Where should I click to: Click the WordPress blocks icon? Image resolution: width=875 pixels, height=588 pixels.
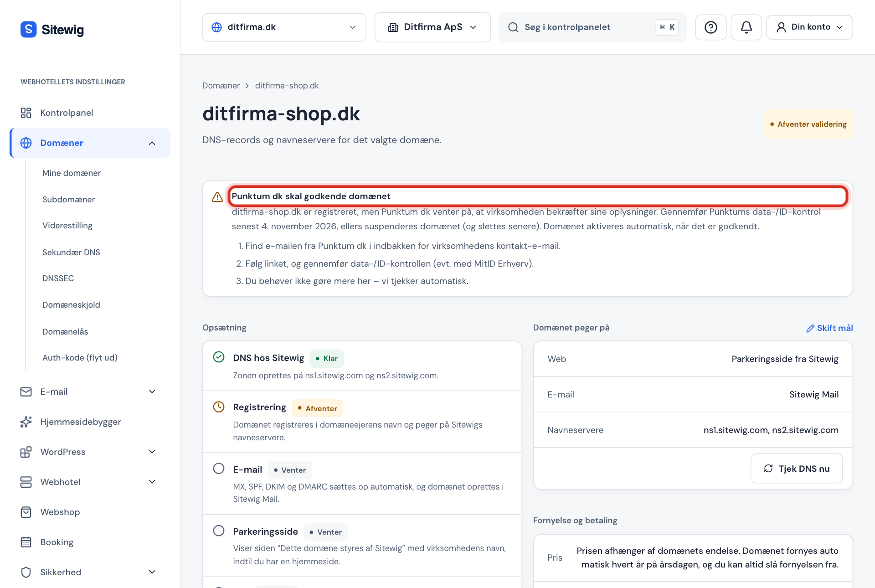point(26,452)
